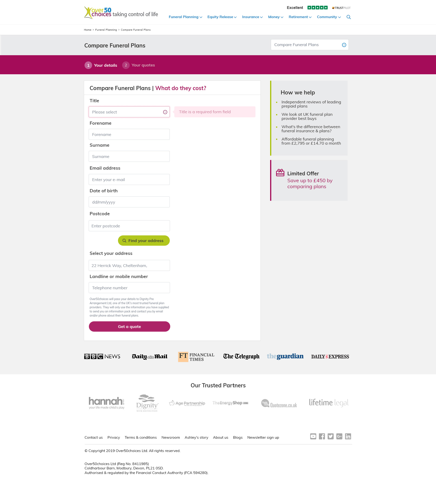Screen dimensions: 436x504
Task: Open the Twitter social icon in footer
Action: point(330,436)
